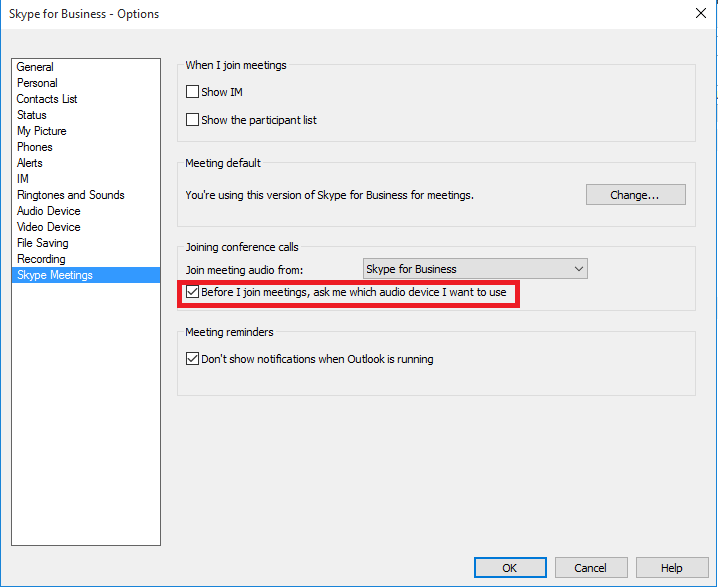Screen dimensions: 718x587
Task: Confirm settings with the OK button
Action: [x=510, y=568]
